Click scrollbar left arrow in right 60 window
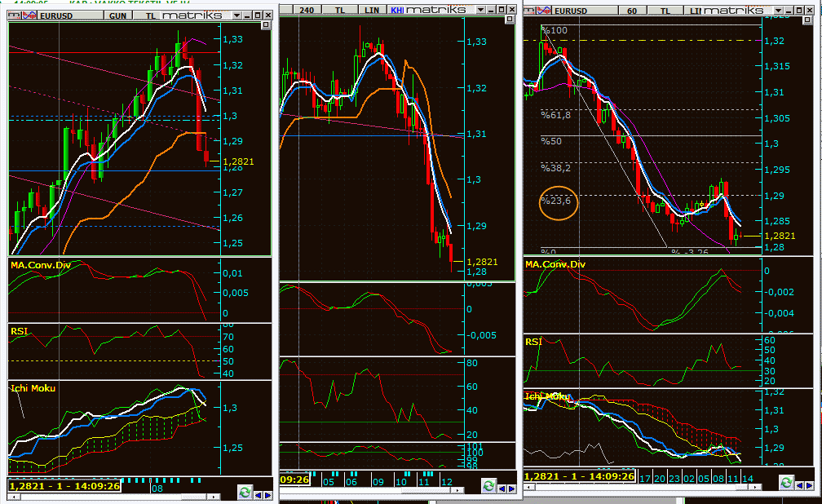This screenshot has height=504, width=822. (x=529, y=487)
